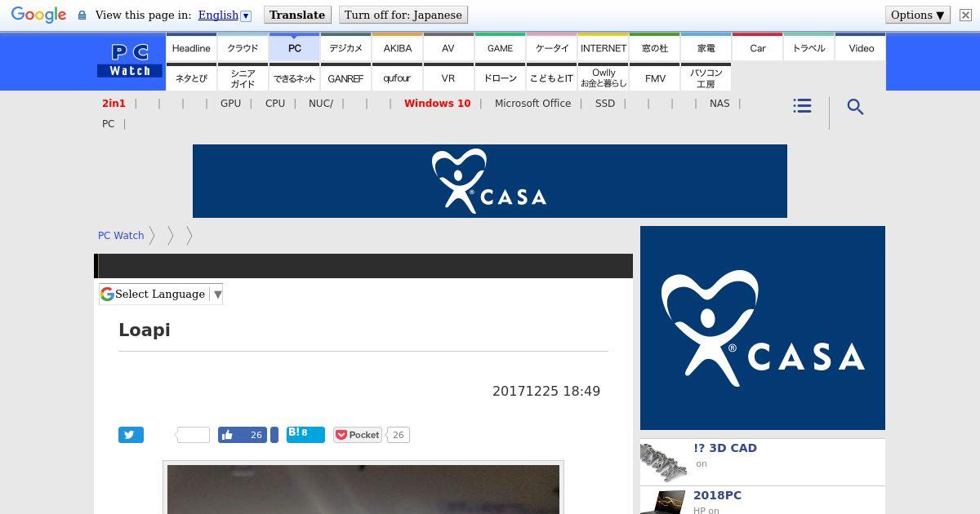The width and height of the screenshot is (980, 514).
Task: Click the Translate button
Action: 297,15
